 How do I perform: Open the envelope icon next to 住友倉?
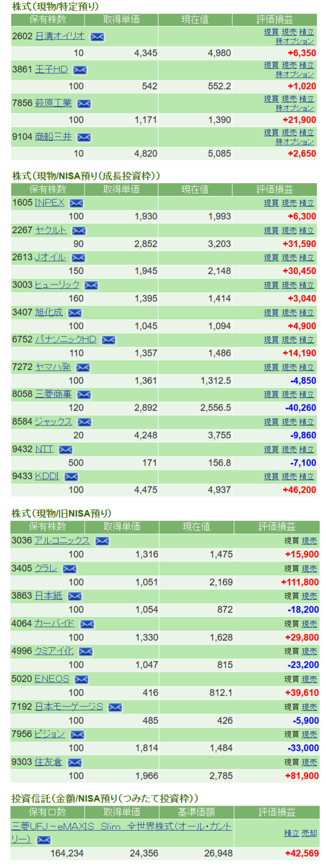(x=75, y=762)
